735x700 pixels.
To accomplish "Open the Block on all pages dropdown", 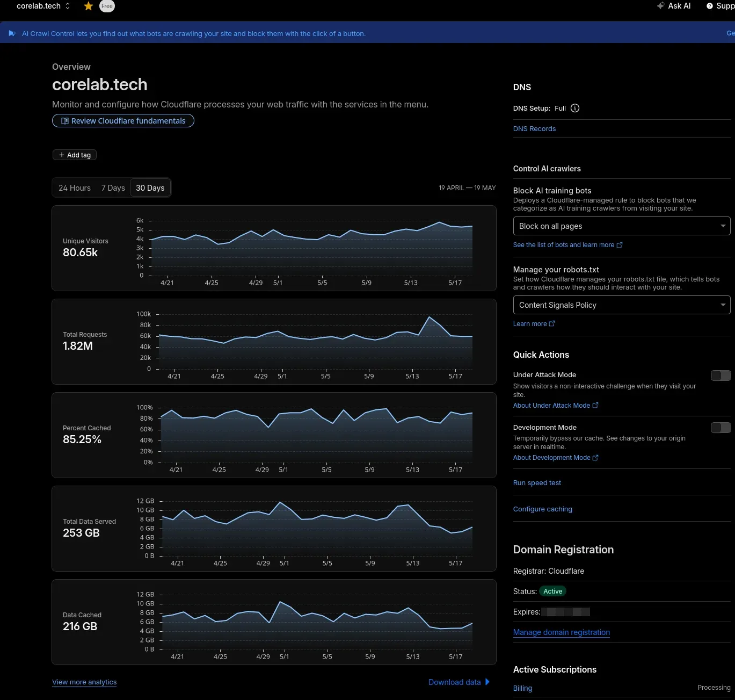I will 622,226.
